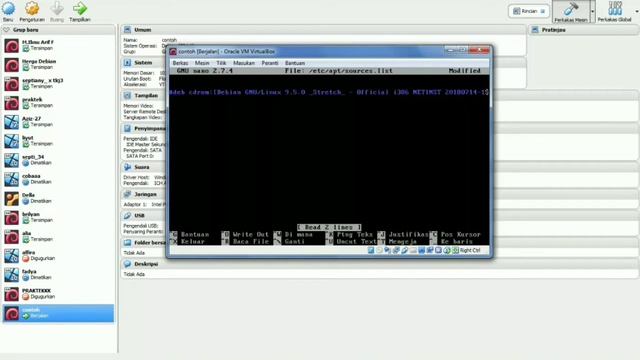Click the sources.list deb cdrom line
The image size is (640, 360).
click(x=329, y=92)
